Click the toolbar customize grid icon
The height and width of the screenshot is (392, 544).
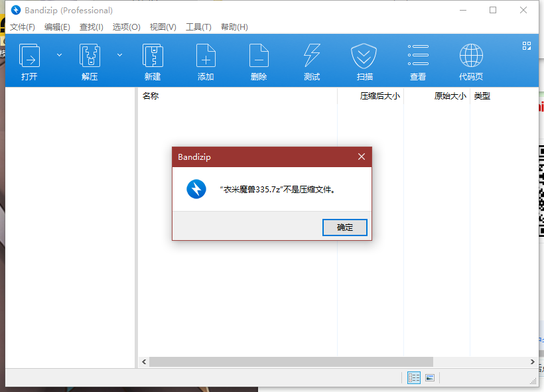coord(527,46)
